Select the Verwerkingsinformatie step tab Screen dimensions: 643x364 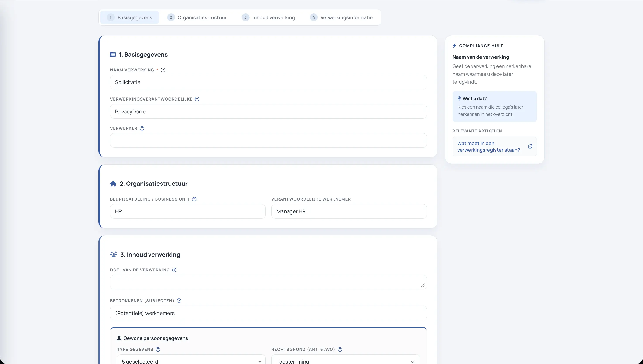coord(341,17)
